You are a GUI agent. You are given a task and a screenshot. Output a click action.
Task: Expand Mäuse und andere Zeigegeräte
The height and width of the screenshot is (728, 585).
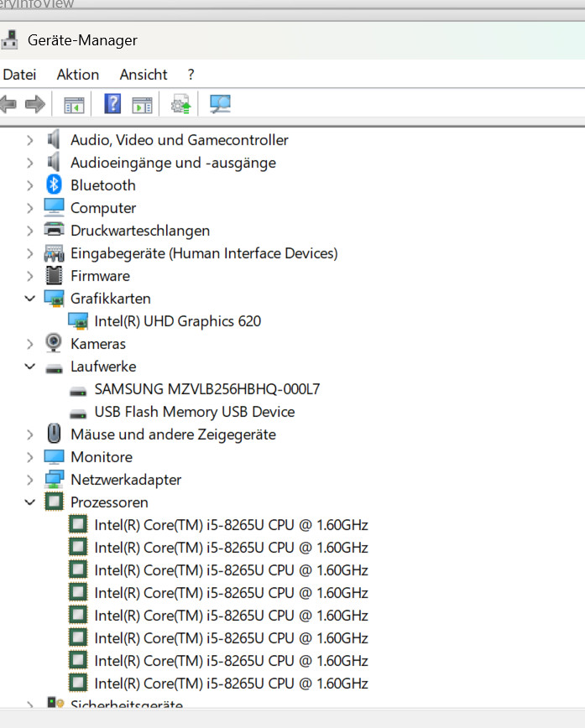point(29,434)
